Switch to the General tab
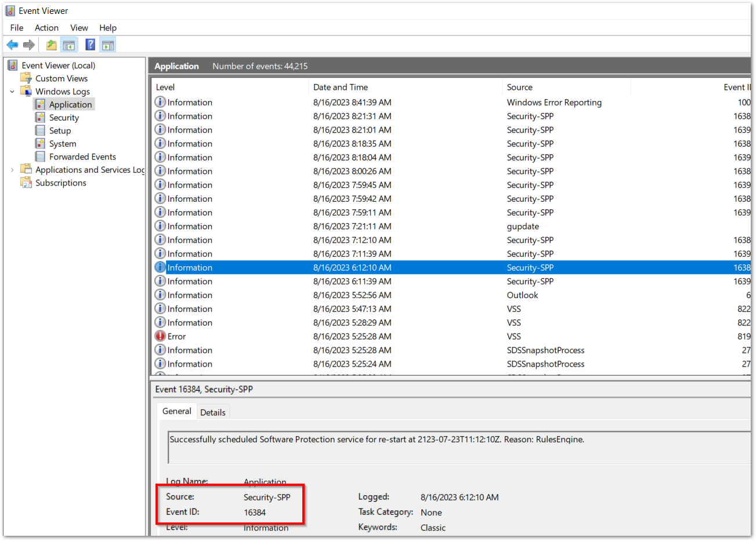Image resolution: width=756 pixels, height=541 pixels. [x=176, y=411]
